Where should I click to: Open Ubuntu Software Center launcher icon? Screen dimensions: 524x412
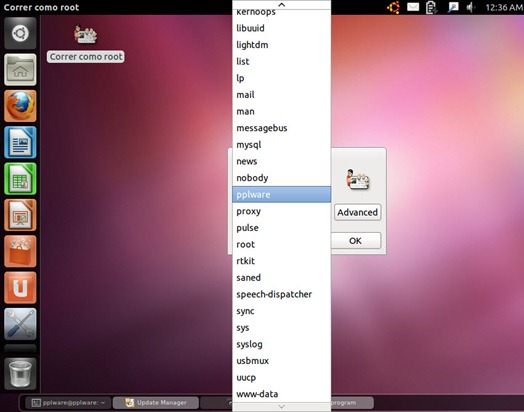(20, 251)
